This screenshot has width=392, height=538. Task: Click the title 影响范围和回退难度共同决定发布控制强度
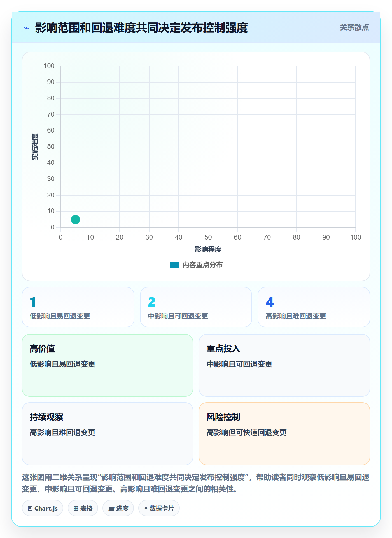[x=141, y=28]
